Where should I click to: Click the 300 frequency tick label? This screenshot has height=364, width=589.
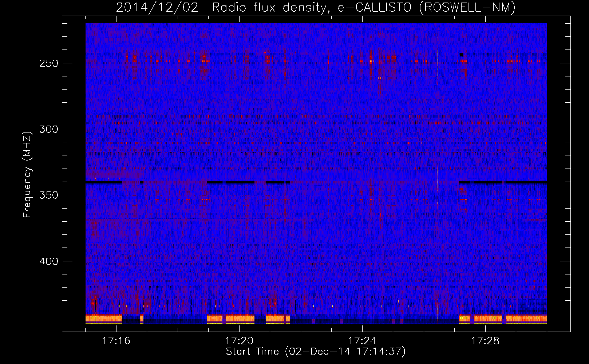click(49, 129)
